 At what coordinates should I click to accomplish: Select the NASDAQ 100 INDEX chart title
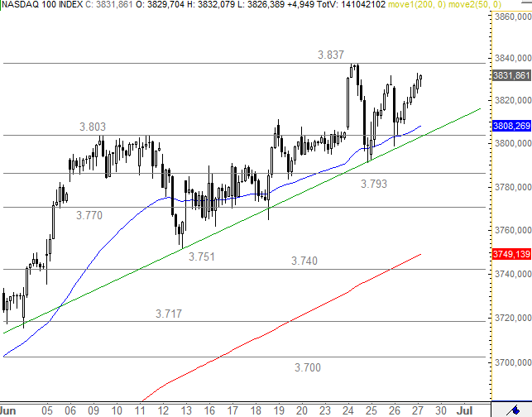tap(42, 4)
